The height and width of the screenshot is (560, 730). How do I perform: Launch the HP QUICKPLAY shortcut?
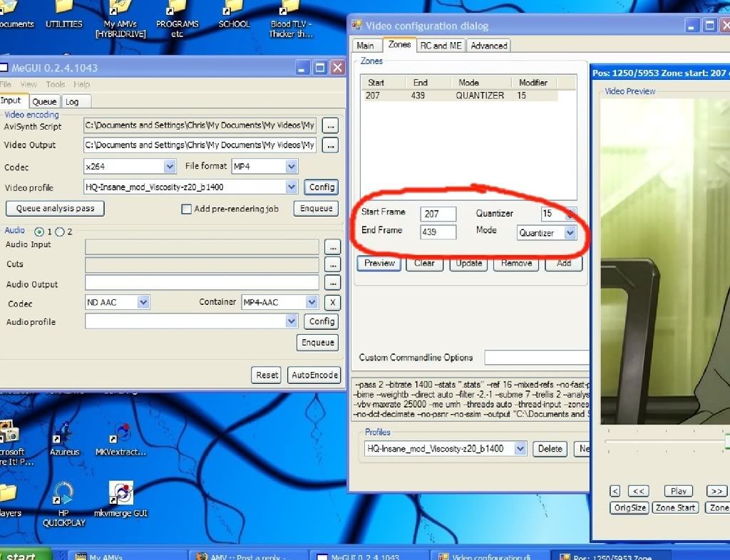click(63, 504)
